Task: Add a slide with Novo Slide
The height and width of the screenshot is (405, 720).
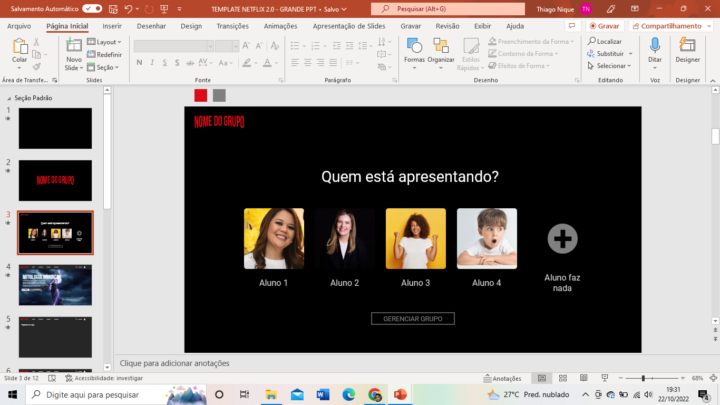Action: point(73,47)
